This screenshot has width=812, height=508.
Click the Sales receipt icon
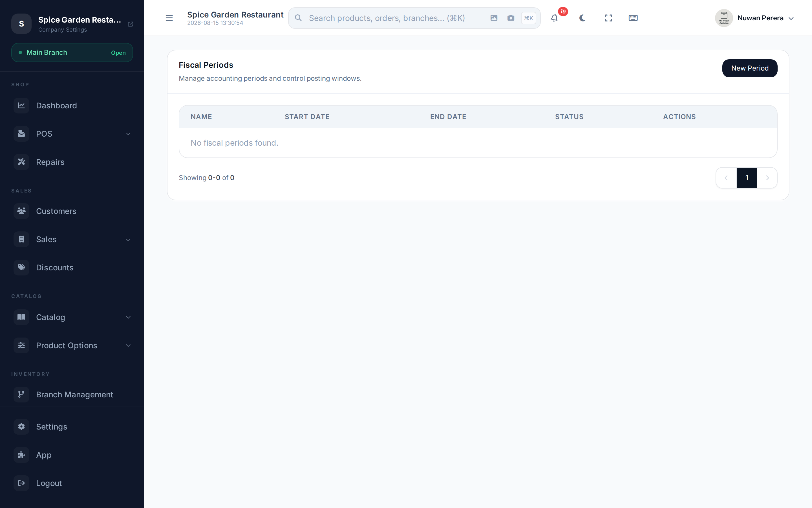pos(21,239)
